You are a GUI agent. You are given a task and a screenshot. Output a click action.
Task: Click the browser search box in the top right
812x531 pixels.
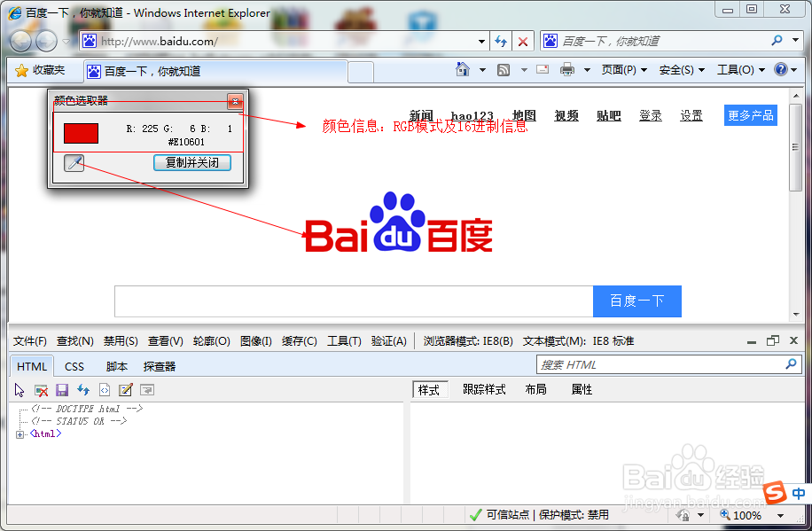coord(655,41)
